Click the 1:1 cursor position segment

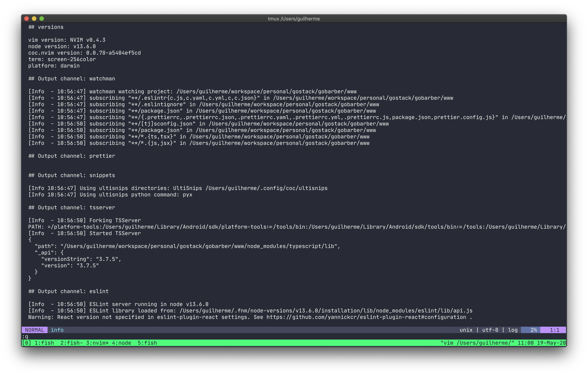(x=554, y=330)
